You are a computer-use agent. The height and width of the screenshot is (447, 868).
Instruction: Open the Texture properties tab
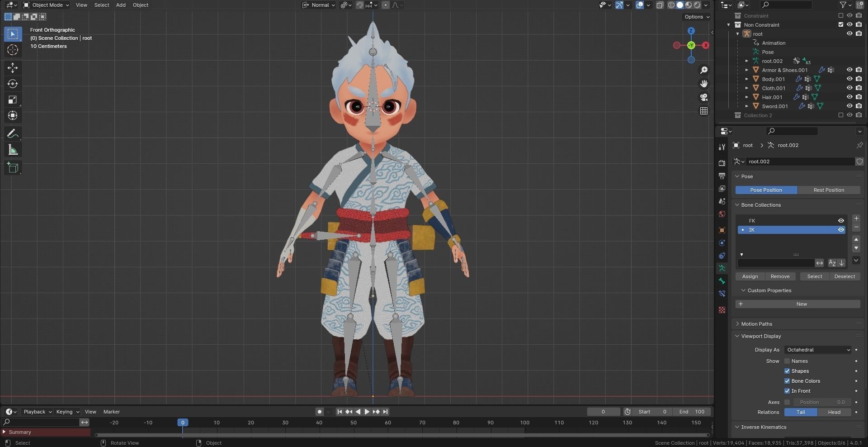click(x=722, y=310)
